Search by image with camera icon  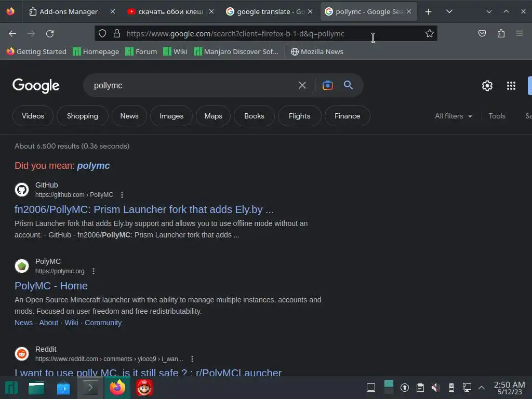click(327, 85)
